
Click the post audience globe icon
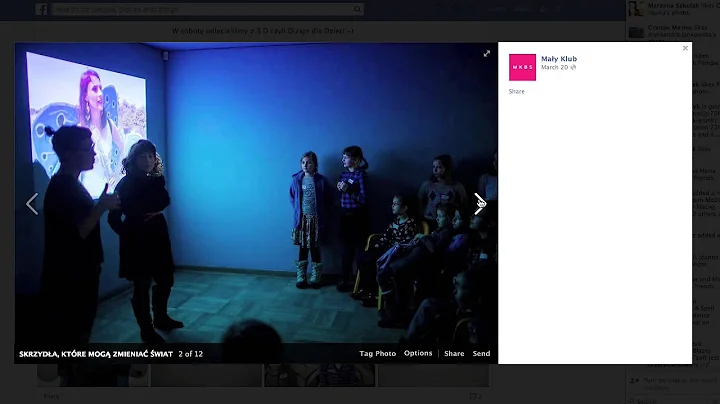click(573, 67)
